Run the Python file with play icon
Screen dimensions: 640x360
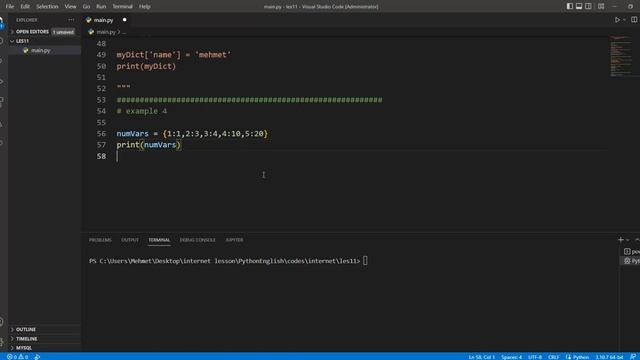click(617, 20)
